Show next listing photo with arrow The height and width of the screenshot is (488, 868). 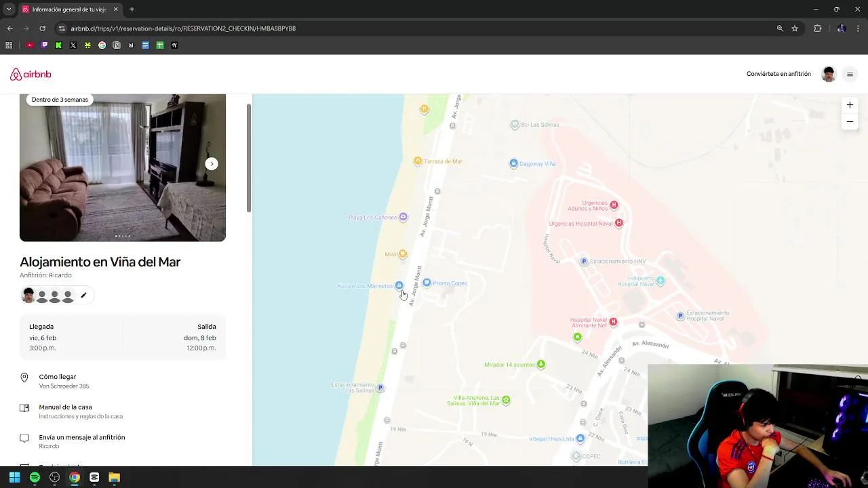pos(212,164)
